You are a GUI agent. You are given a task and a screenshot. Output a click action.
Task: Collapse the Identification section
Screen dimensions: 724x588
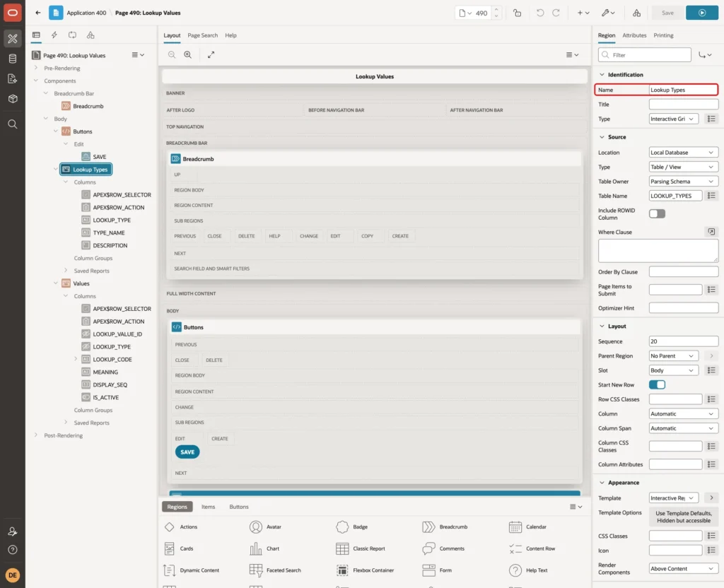602,74
